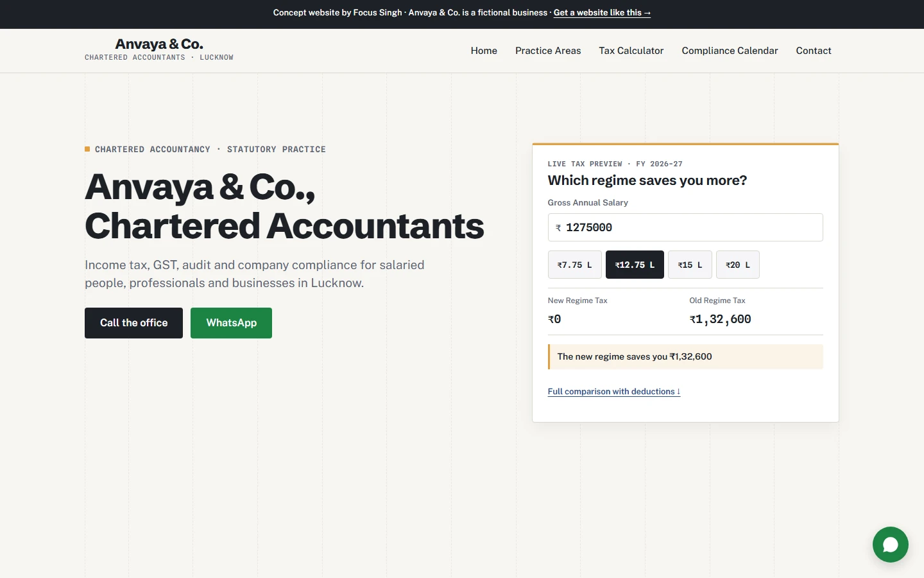This screenshot has height=578, width=924.
Task: Click the Old Regime Tax value ₹1,32,600
Action: pos(721,319)
